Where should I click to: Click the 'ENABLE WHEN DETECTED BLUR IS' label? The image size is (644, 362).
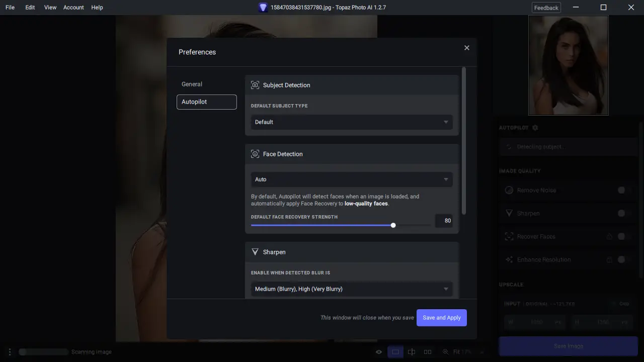291,273
